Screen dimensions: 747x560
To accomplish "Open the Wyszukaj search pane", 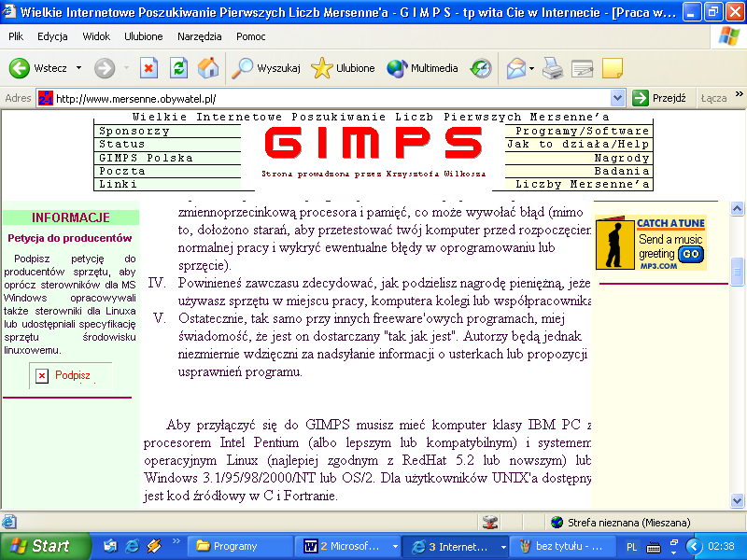I will (266, 68).
